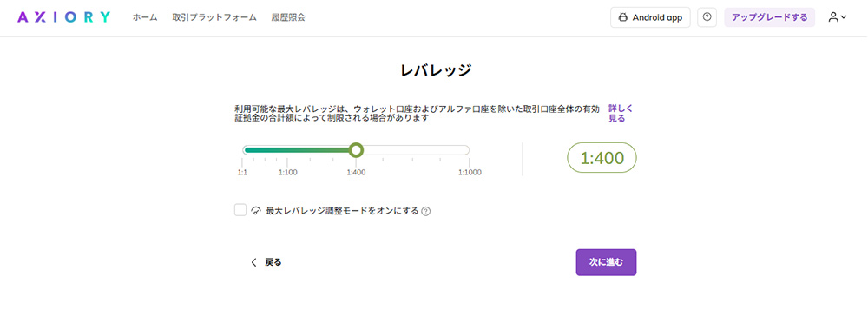This screenshot has height=316, width=868.
Task: Click the Android robot icon
Action: pos(622,17)
